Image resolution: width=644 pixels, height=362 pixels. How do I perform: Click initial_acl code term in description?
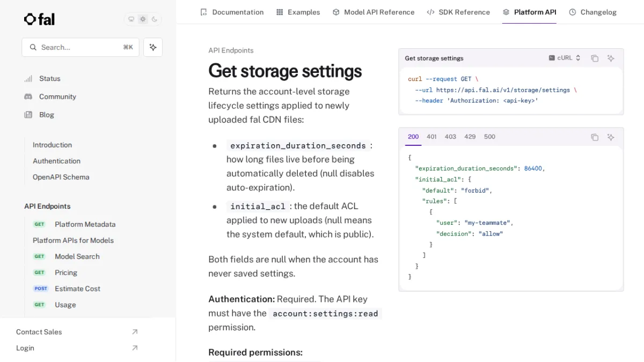click(x=258, y=206)
